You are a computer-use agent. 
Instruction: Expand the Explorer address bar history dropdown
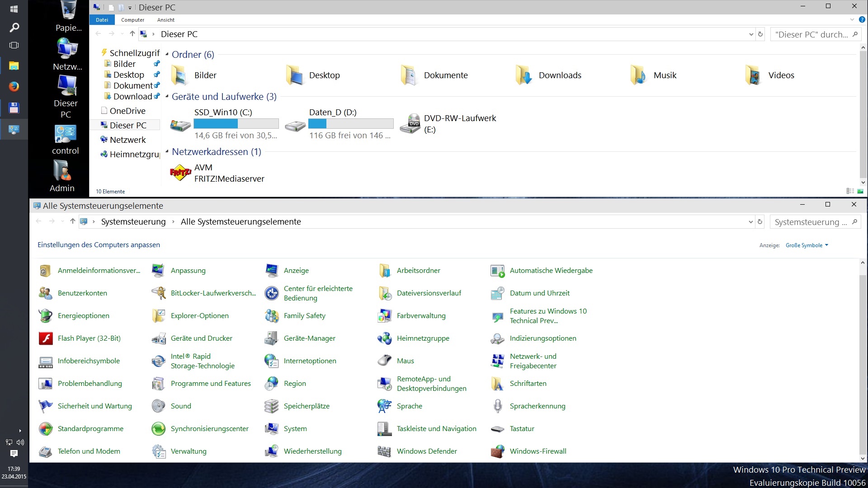pyautogui.click(x=751, y=34)
